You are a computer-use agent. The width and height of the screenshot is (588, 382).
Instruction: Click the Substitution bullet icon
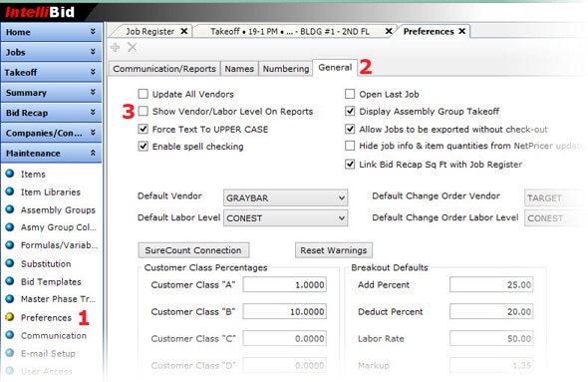[x=10, y=263]
